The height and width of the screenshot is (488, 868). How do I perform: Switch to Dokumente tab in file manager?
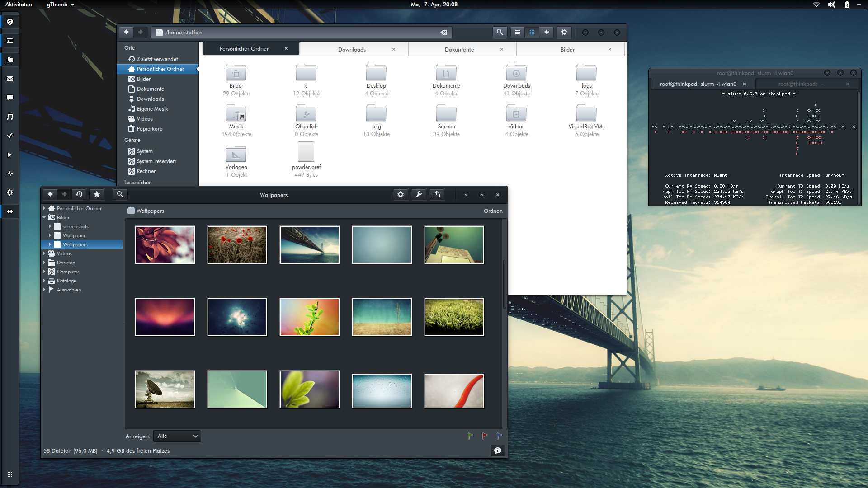point(459,49)
